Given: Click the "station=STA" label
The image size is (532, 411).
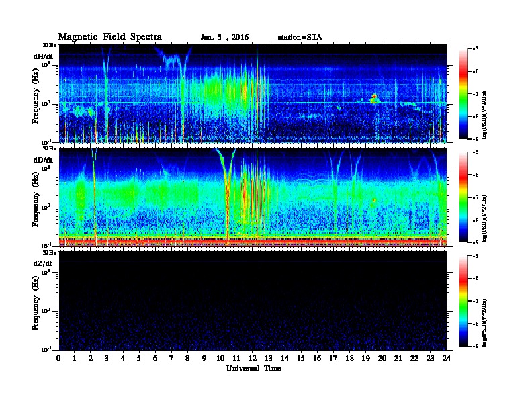Looking at the screenshot, I should (300, 37).
